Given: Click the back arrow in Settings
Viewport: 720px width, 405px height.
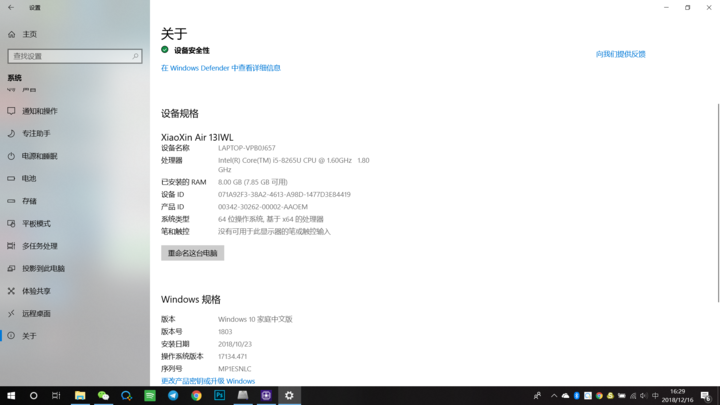Looking at the screenshot, I should 11,8.
